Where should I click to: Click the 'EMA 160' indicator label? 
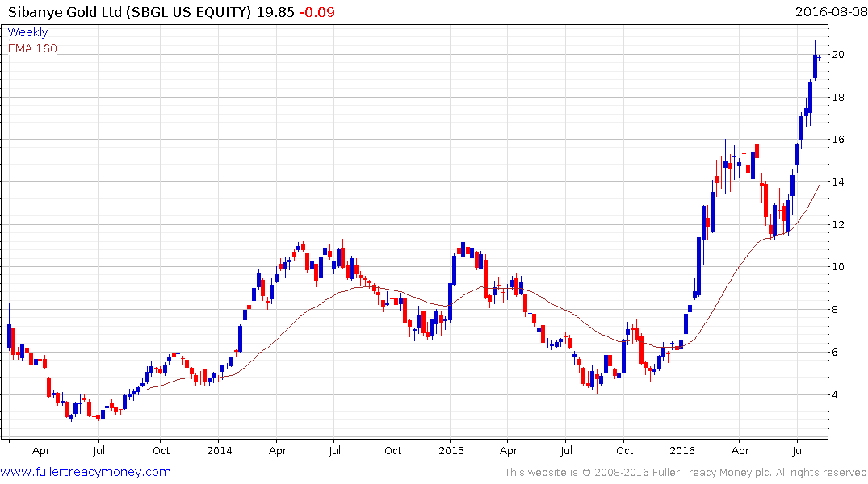pos(32,48)
